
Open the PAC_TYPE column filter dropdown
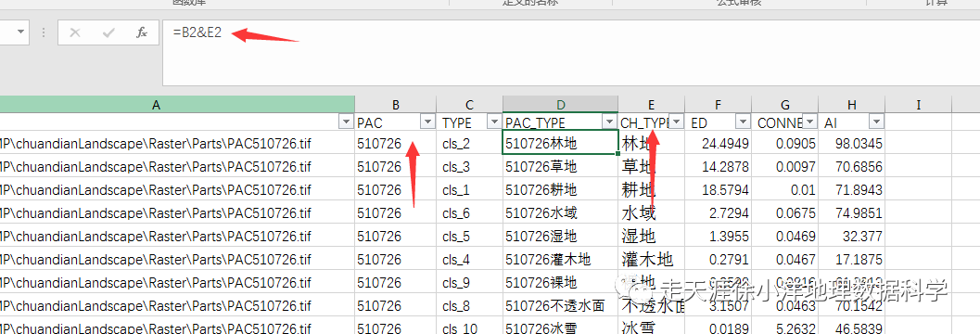(x=609, y=122)
